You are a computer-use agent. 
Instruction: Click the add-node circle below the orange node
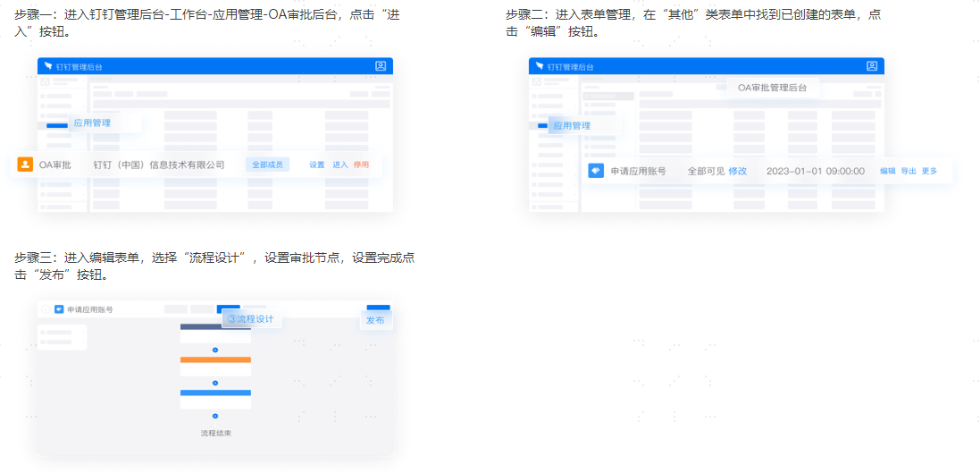[x=215, y=383]
